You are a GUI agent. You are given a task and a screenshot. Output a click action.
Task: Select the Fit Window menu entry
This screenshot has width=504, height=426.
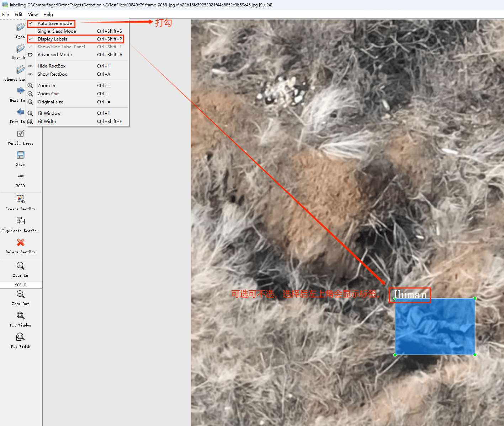point(49,113)
